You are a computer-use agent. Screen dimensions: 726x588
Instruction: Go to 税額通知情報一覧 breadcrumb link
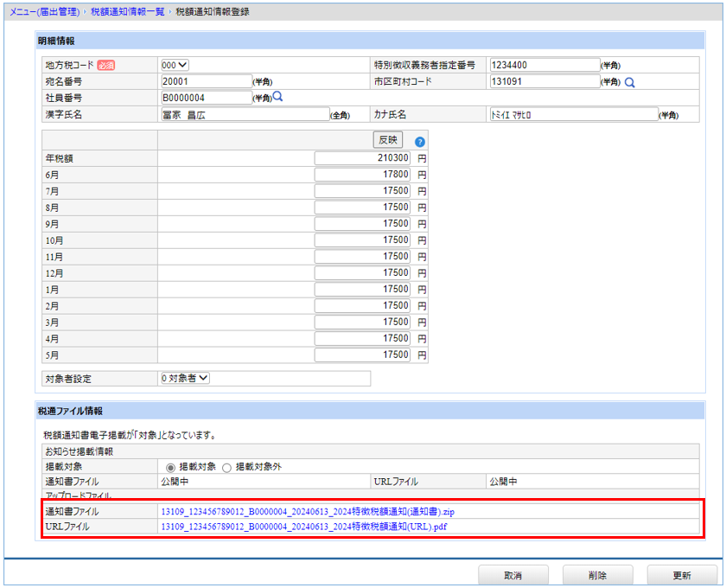(x=128, y=12)
